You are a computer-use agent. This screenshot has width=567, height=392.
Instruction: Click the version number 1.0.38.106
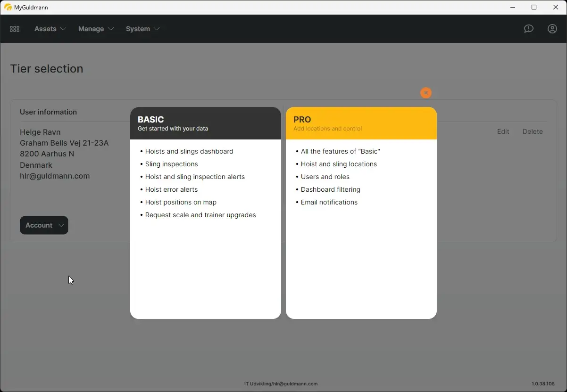[543, 384]
